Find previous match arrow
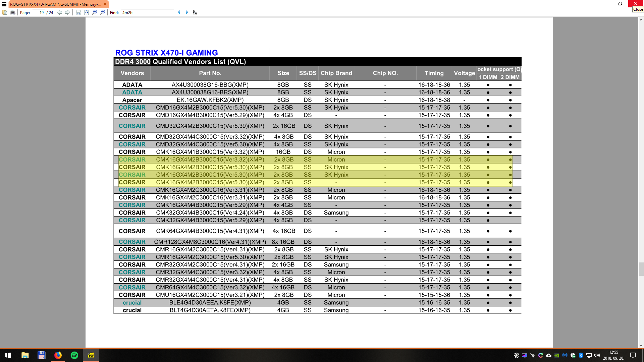The width and height of the screenshot is (644, 362). pos(179,12)
